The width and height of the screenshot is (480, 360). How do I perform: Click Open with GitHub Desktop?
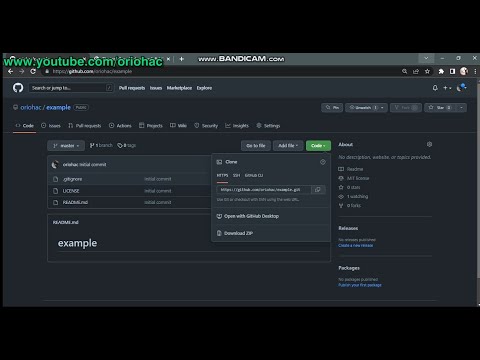pyautogui.click(x=248, y=216)
